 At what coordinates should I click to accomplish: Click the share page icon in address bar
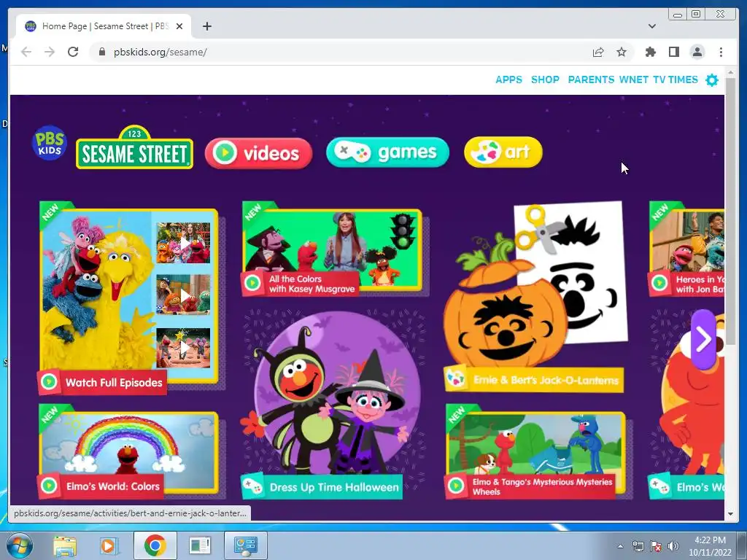click(598, 52)
